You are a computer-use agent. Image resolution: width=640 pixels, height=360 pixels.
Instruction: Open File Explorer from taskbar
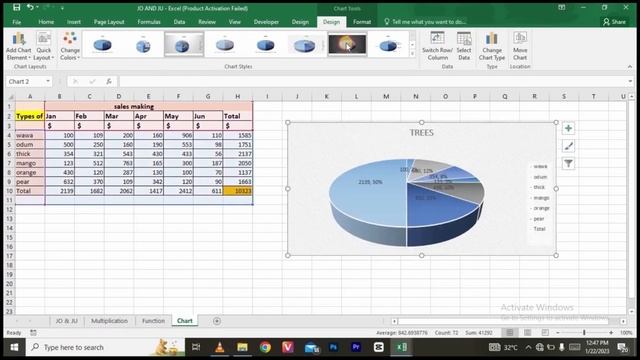[x=242, y=347]
